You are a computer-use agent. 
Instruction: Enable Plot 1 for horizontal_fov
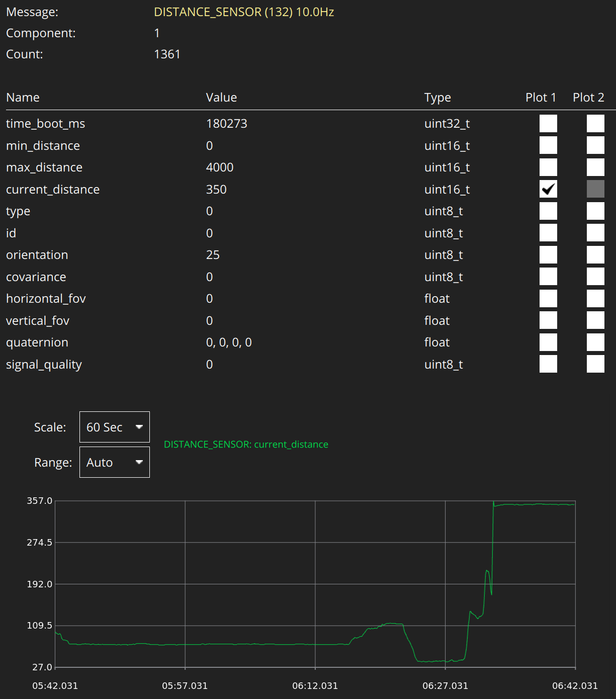[548, 299]
